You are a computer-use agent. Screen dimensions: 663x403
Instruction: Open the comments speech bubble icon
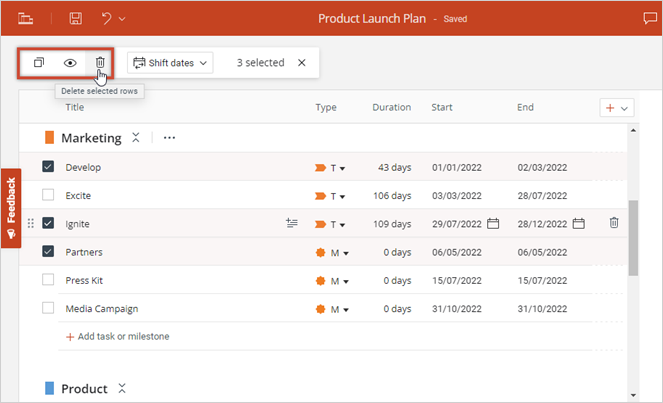point(650,18)
